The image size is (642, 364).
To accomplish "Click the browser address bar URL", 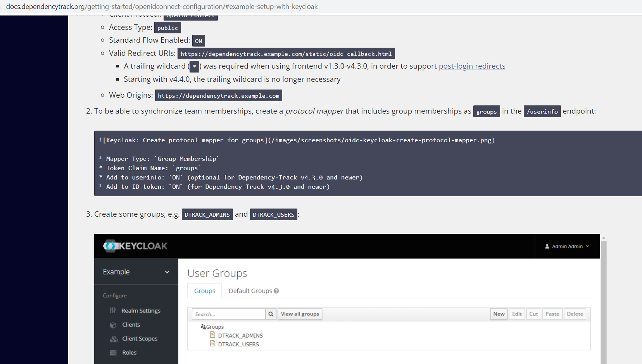I will coord(162,7).
